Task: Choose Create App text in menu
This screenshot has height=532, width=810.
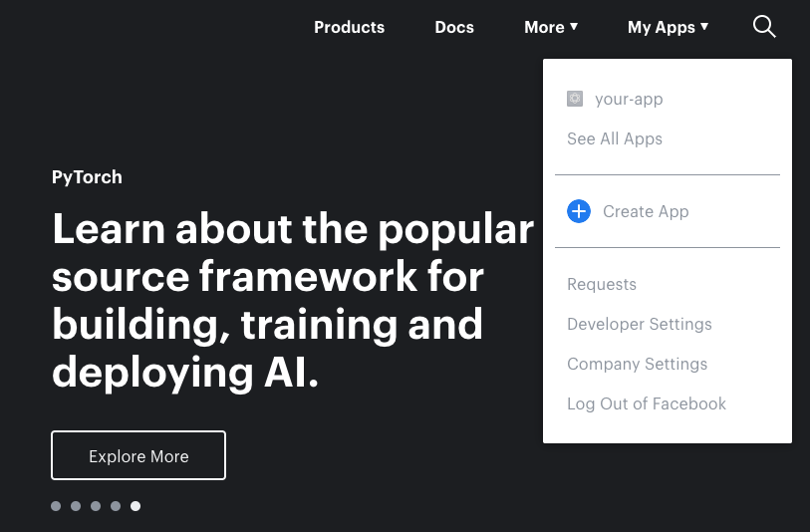Action: pyautogui.click(x=646, y=211)
